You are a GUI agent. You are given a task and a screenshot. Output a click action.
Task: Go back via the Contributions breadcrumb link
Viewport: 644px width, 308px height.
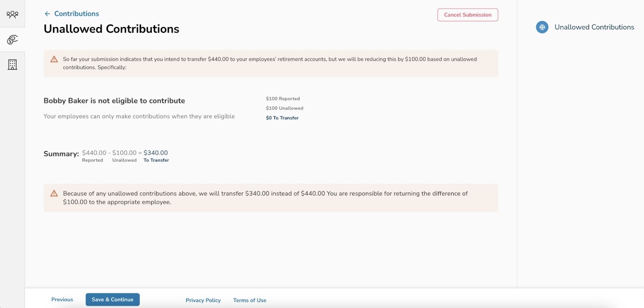point(76,14)
